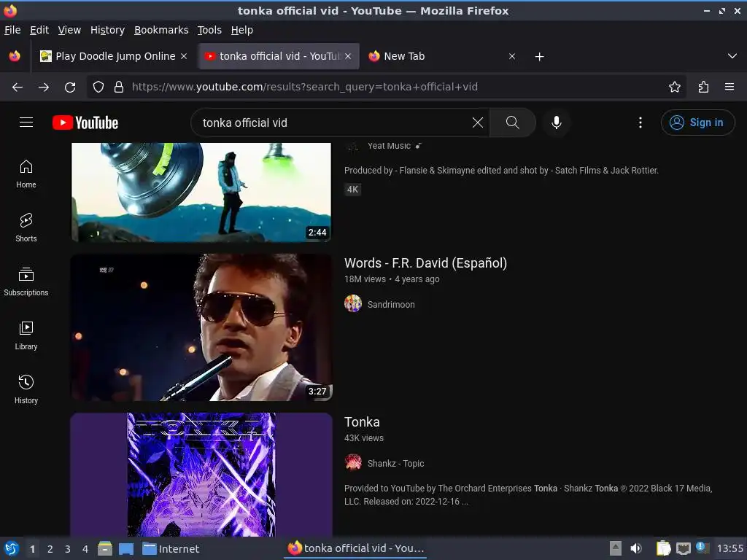The width and height of the screenshot is (747, 560).
Task: Click the 4K badge on the Yeat video
Action: point(352,190)
